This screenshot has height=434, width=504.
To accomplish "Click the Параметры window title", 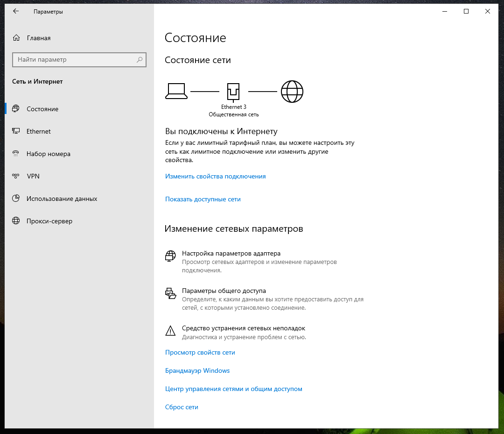I will click(x=48, y=12).
